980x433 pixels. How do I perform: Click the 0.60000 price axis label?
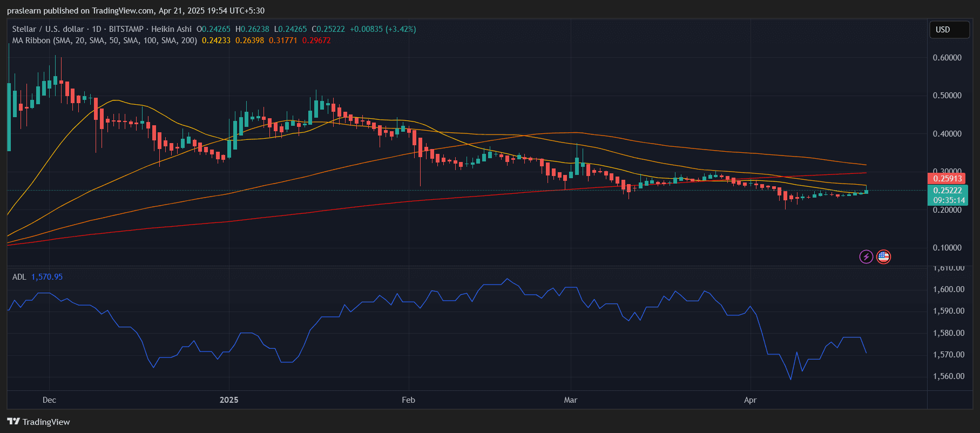tap(947, 58)
